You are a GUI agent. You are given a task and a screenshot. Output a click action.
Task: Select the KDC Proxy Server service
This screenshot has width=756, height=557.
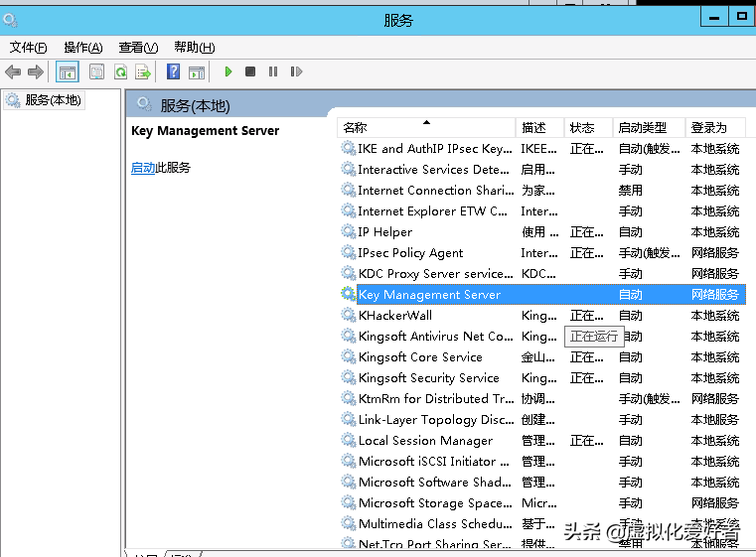pos(542,274)
